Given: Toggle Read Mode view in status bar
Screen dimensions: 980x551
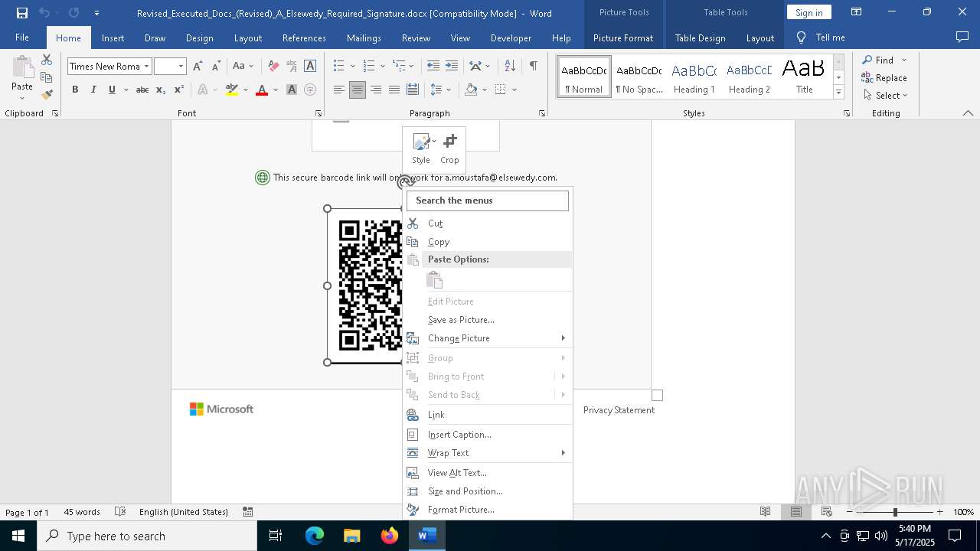Looking at the screenshot, I should 765,512.
